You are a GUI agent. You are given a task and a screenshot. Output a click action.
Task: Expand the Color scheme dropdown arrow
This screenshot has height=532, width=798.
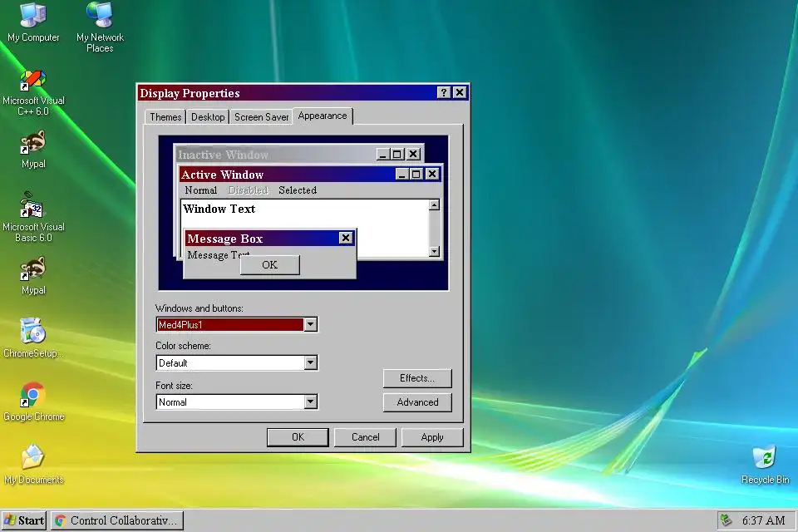310,362
